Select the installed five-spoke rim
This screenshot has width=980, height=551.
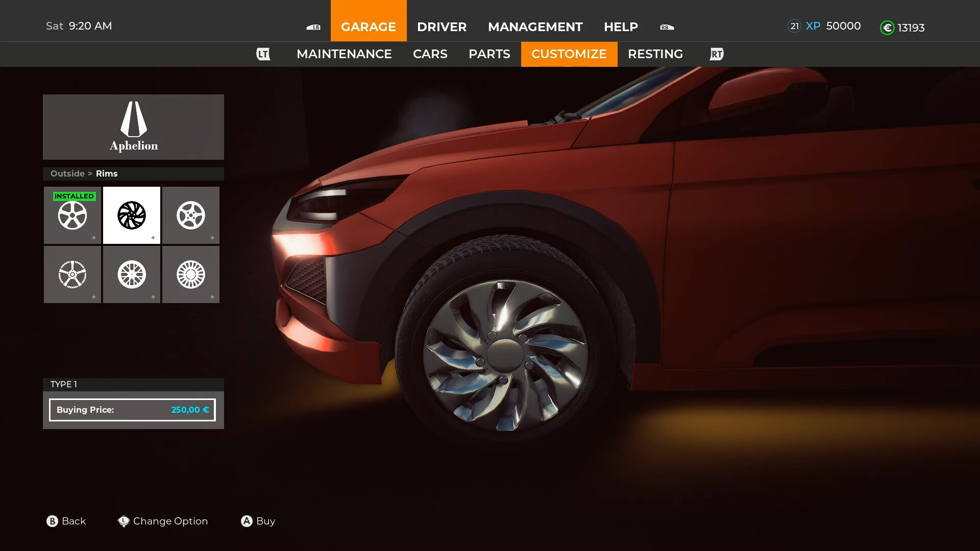click(72, 215)
